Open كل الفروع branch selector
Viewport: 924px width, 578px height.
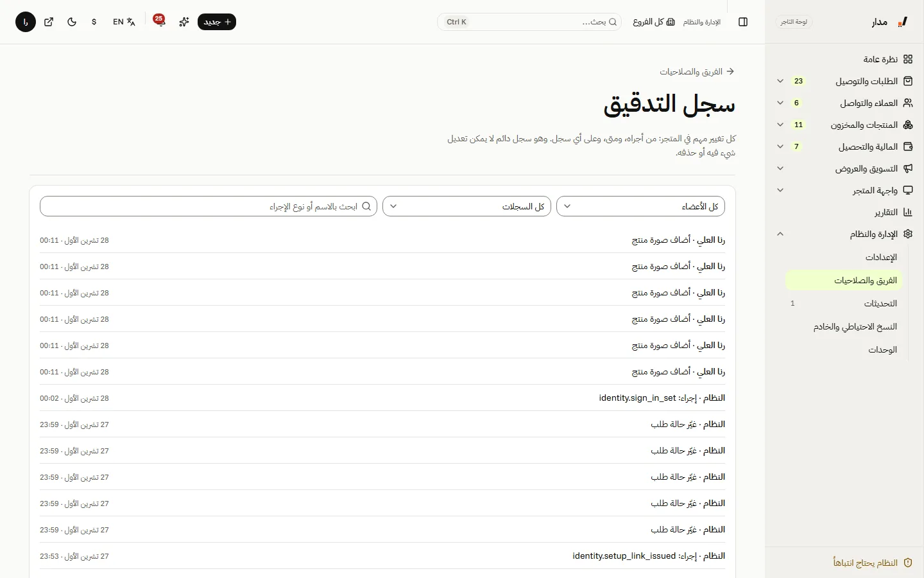(654, 22)
